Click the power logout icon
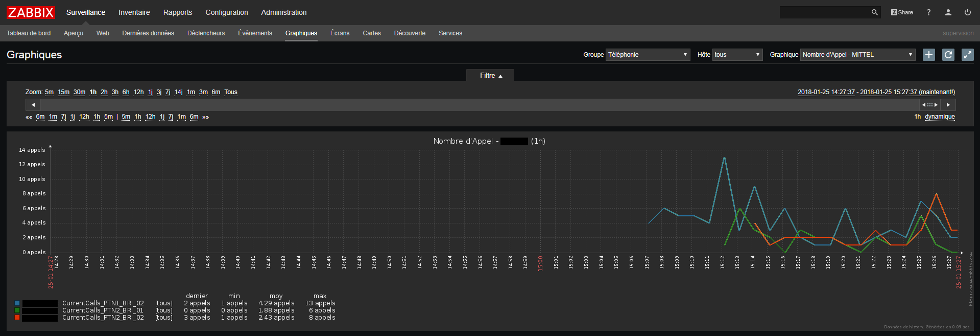The width and height of the screenshot is (980, 336). [x=967, y=12]
